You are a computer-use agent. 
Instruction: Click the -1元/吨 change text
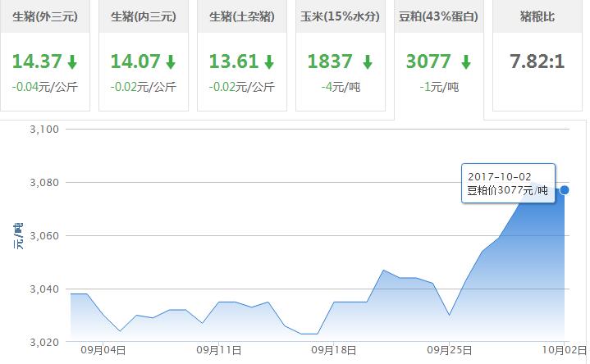439,87
